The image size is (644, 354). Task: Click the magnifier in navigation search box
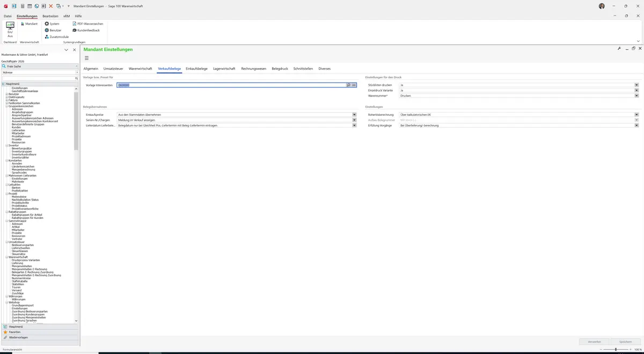tap(77, 78)
